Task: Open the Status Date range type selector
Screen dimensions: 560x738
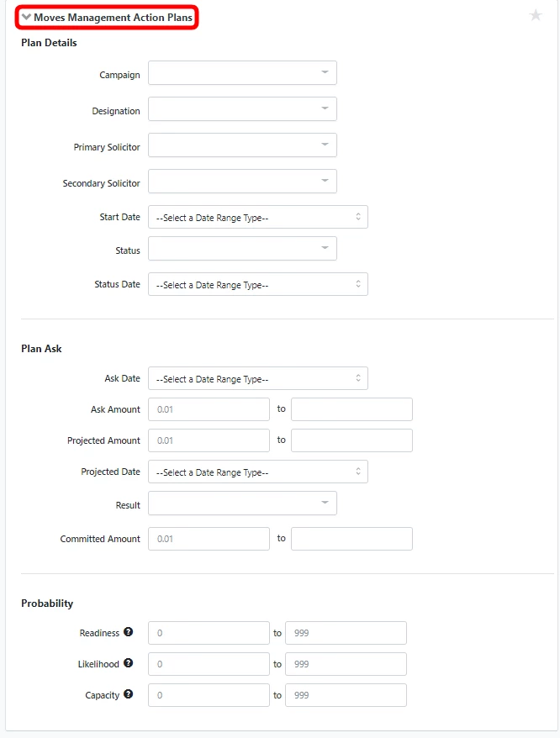Action: [x=256, y=283]
